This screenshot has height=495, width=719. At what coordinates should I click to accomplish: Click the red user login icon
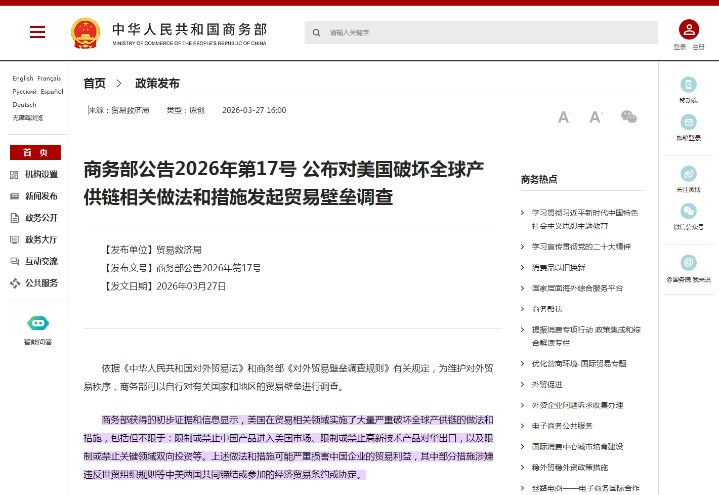coord(688,30)
